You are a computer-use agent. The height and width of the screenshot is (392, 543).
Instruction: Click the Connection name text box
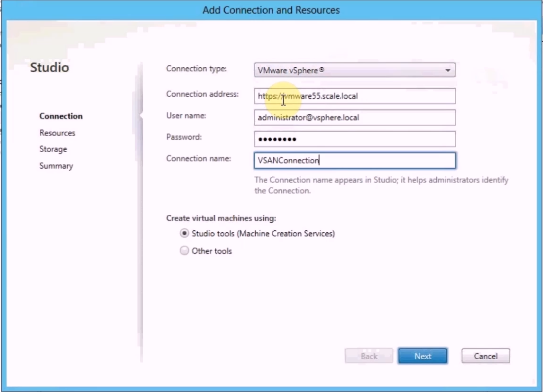coord(354,161)
